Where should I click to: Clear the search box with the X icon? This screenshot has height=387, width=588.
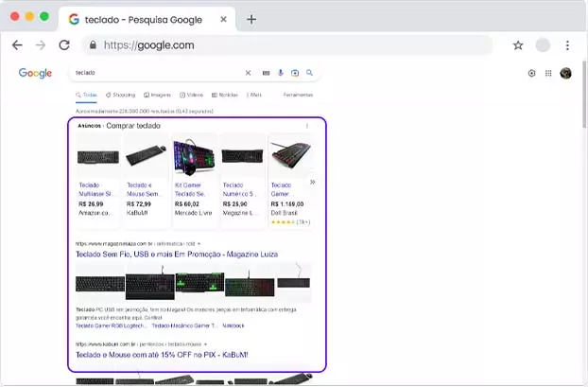tap(248, 73)
